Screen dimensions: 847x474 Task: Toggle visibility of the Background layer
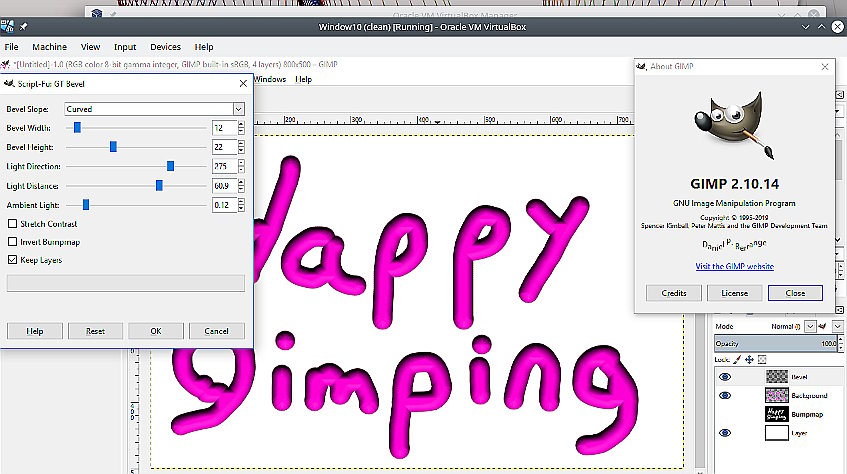pyautogui.click(x=725, y=396)
